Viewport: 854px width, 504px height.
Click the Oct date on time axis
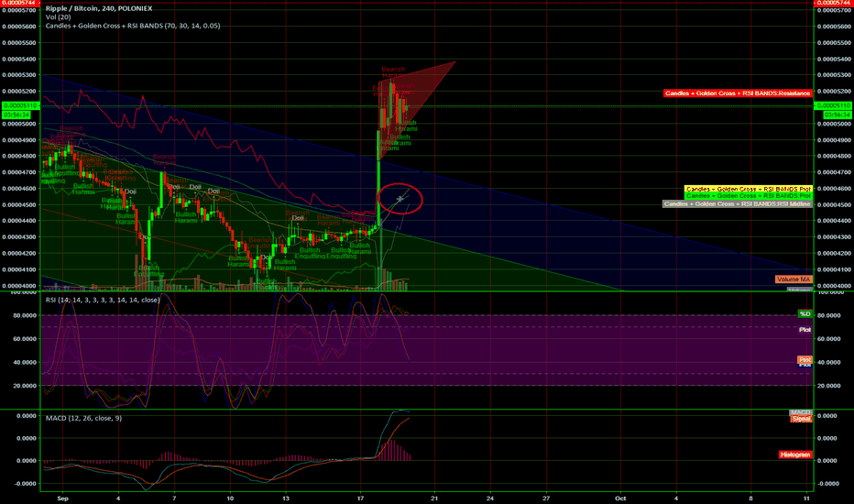coord(620,498)
